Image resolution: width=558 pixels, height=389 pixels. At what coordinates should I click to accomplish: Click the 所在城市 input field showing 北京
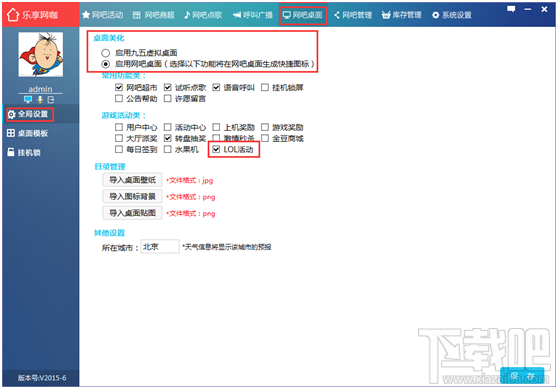[160, 247]
